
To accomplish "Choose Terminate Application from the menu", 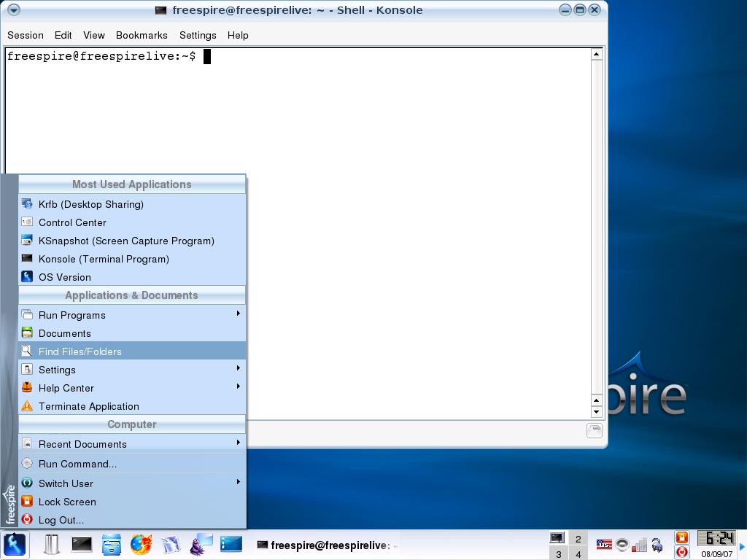I will point(132,405).
